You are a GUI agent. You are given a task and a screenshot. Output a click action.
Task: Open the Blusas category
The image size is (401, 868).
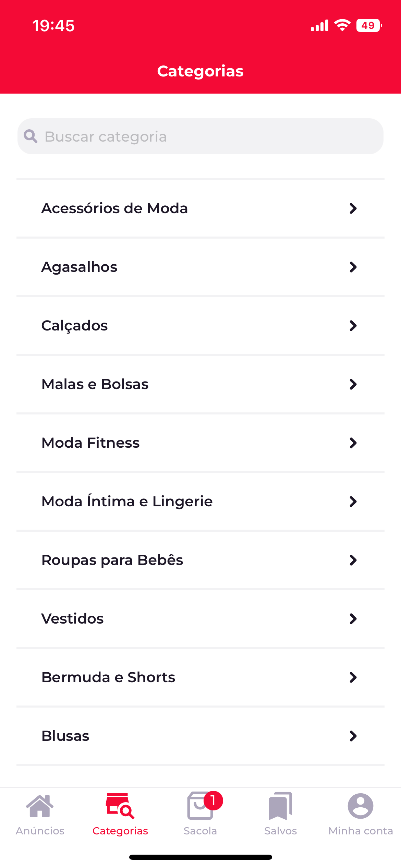click(200, 736)
